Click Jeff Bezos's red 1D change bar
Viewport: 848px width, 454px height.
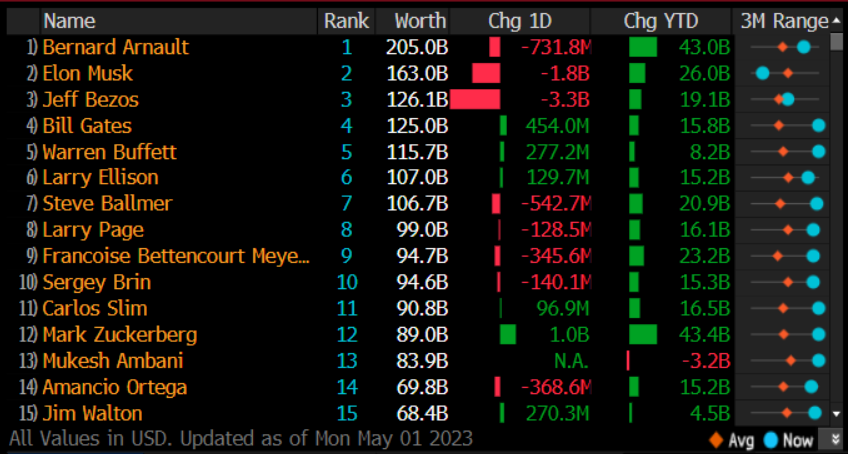(475, 100)
